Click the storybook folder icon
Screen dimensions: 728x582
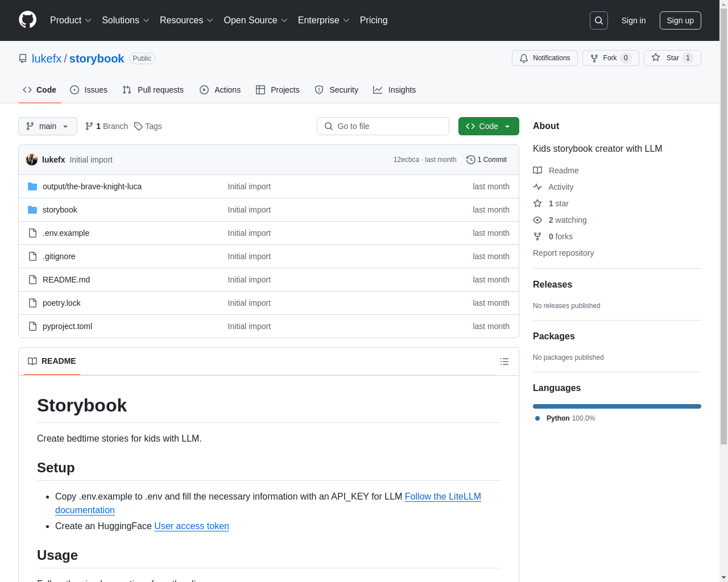[32, 210]
